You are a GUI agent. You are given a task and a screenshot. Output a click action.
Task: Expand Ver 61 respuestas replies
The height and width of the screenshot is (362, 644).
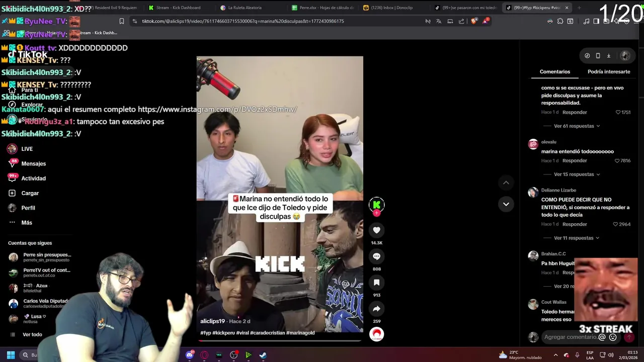pos(577,126)
